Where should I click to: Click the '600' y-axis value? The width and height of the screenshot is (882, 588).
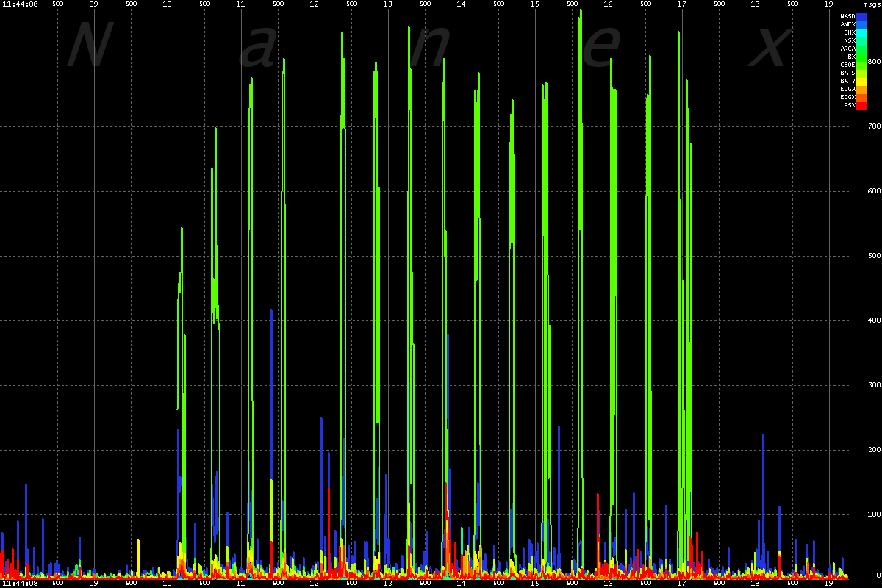click(x=873, y=191)
